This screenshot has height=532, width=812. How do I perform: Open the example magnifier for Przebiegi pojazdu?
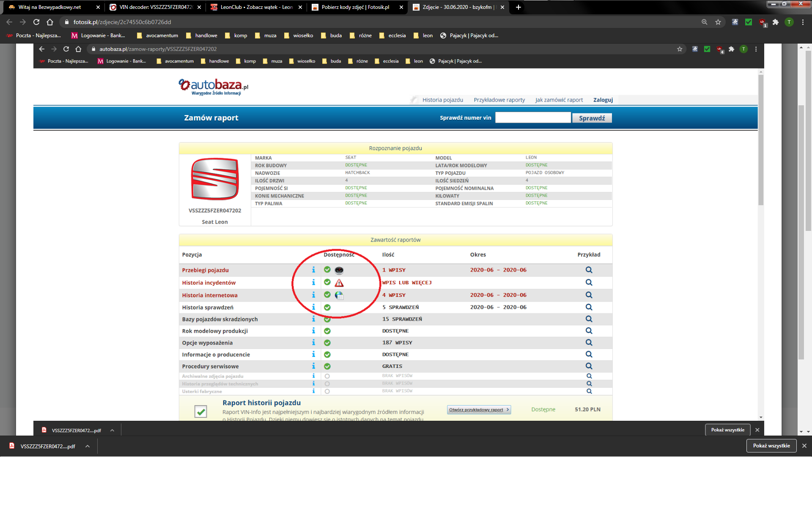point(589,270)
